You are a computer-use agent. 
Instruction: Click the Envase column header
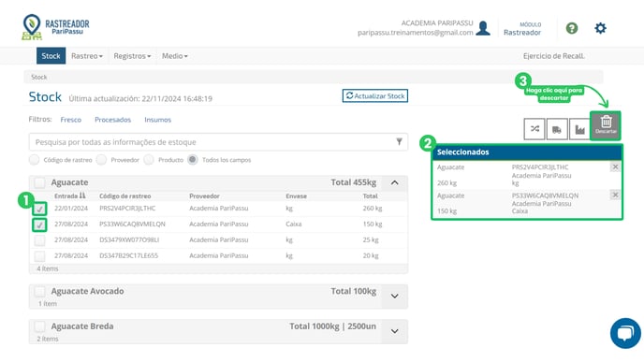[296, 196]
